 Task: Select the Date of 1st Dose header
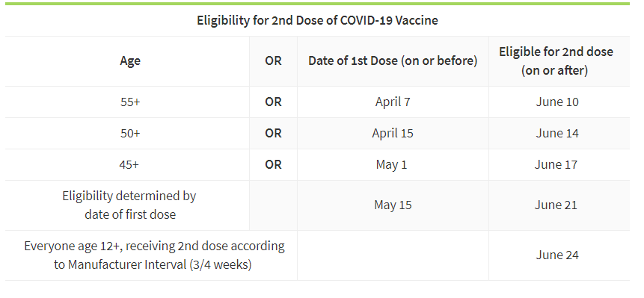(x=393, y=60)
